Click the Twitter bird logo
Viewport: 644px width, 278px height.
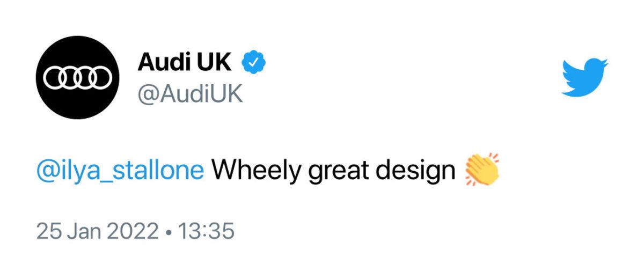(x=584, y=77)
